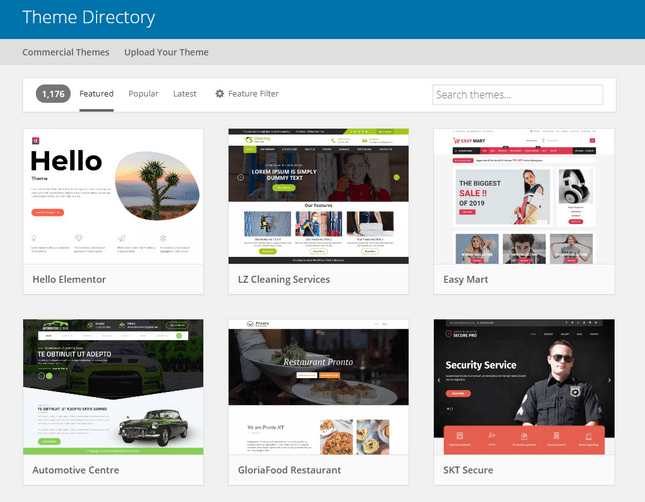Screen dimensions: 645x502
Task: Switch to the Featured tab
Action: pyautogui.click(x=97, y=94)
